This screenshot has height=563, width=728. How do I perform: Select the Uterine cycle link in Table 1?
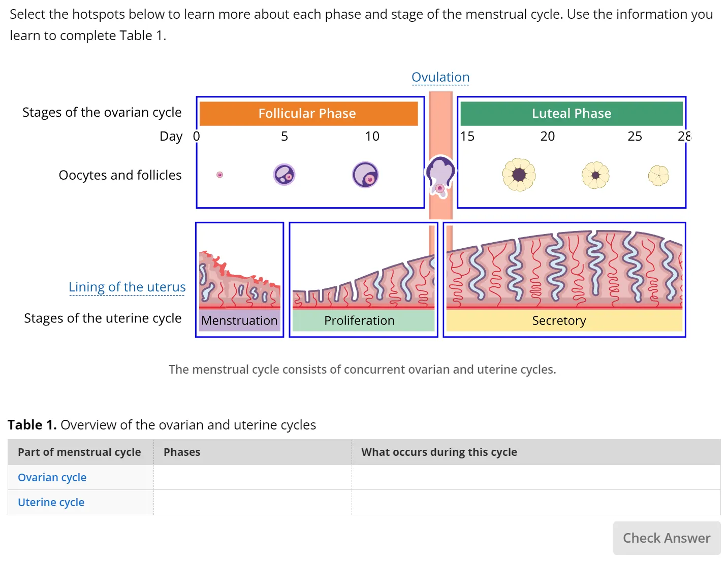pos(51,502)
